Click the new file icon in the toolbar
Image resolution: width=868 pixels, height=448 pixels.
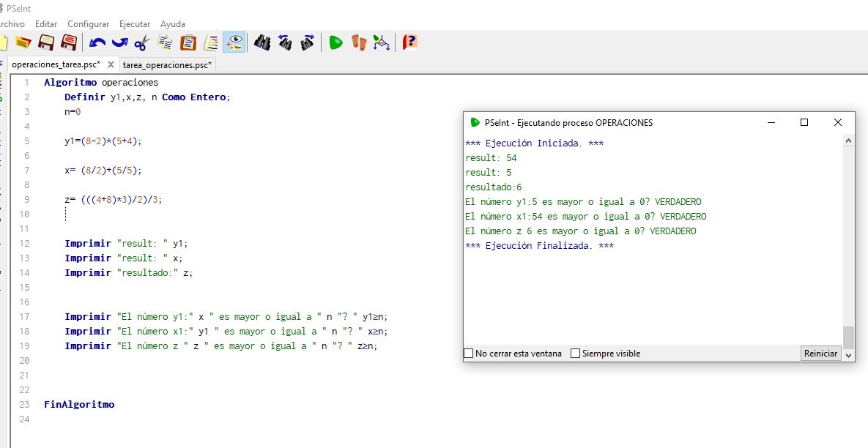(4, 42)
